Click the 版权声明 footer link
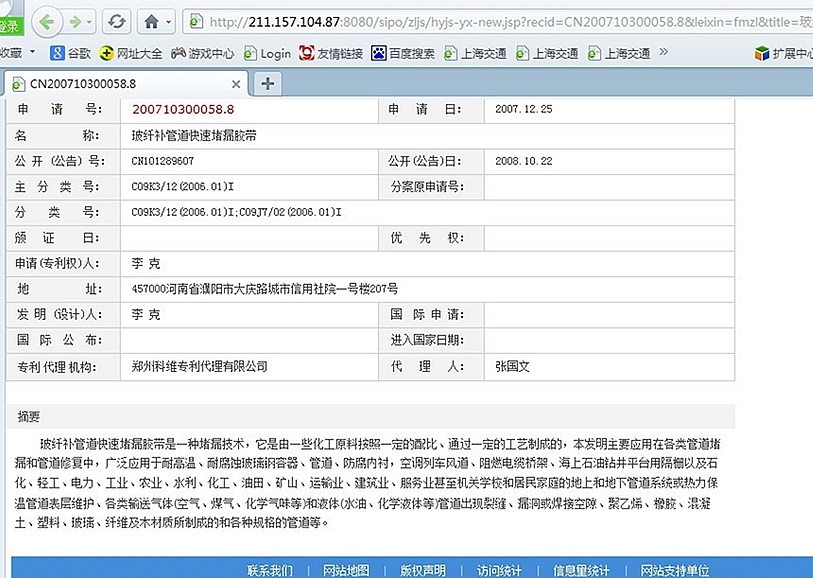813x578 pixels. point(423,570)
